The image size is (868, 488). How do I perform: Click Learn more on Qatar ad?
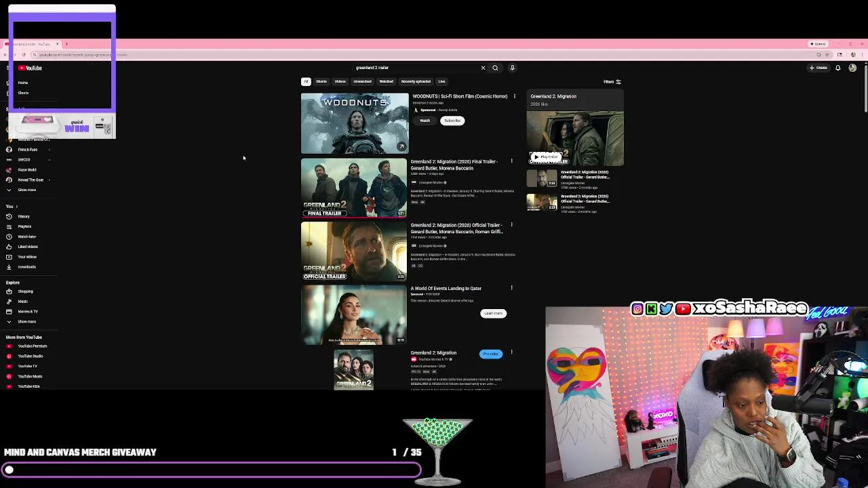coord(493,313)
